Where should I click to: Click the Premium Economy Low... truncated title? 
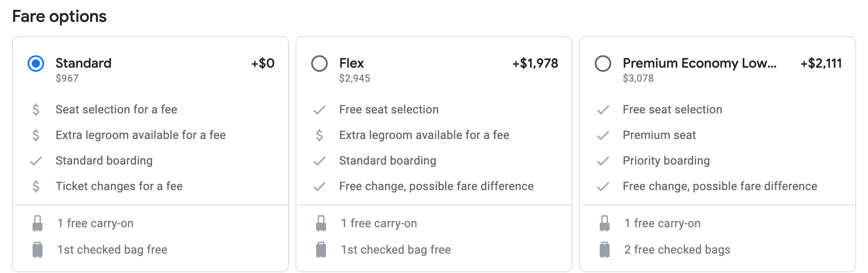[699, 63]
